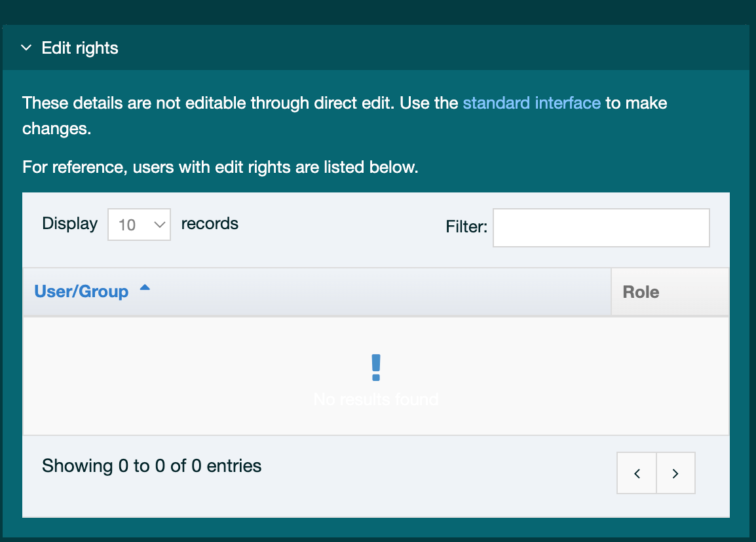The image size is (756, 542).
Task: Select the Role column header
Action: (x=641, y=292)
